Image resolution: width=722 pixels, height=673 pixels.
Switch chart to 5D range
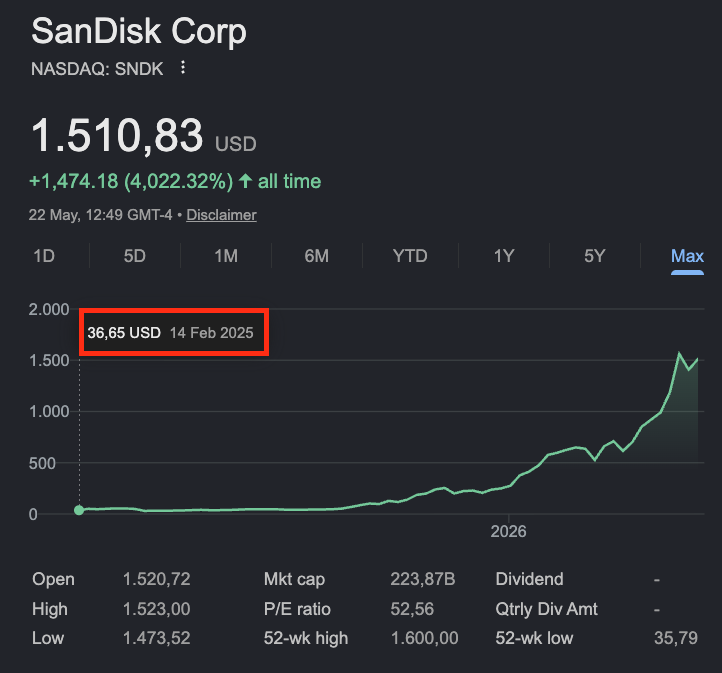[x=134, y=256]
